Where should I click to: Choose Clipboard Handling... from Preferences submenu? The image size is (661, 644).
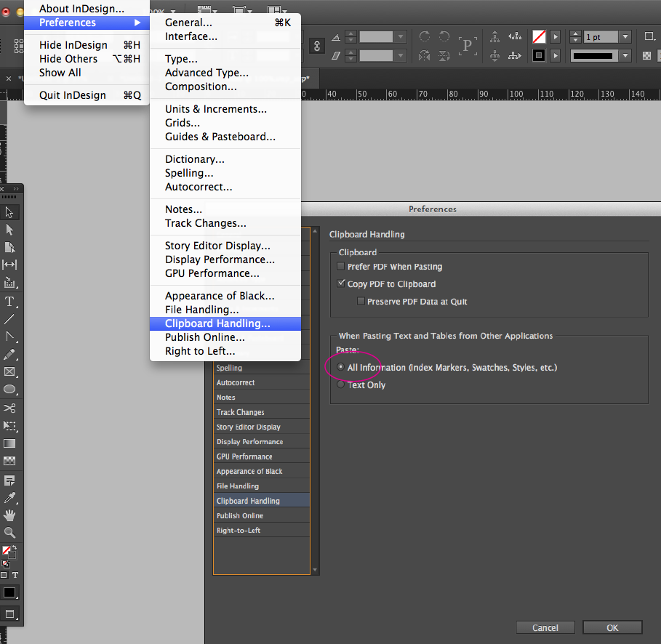click(x=225, y=323)
